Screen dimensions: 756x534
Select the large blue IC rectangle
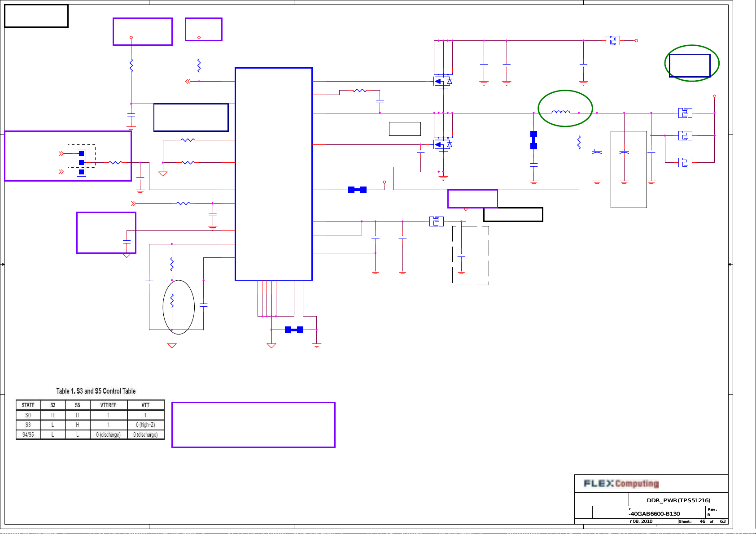click(x=274, y=174)
